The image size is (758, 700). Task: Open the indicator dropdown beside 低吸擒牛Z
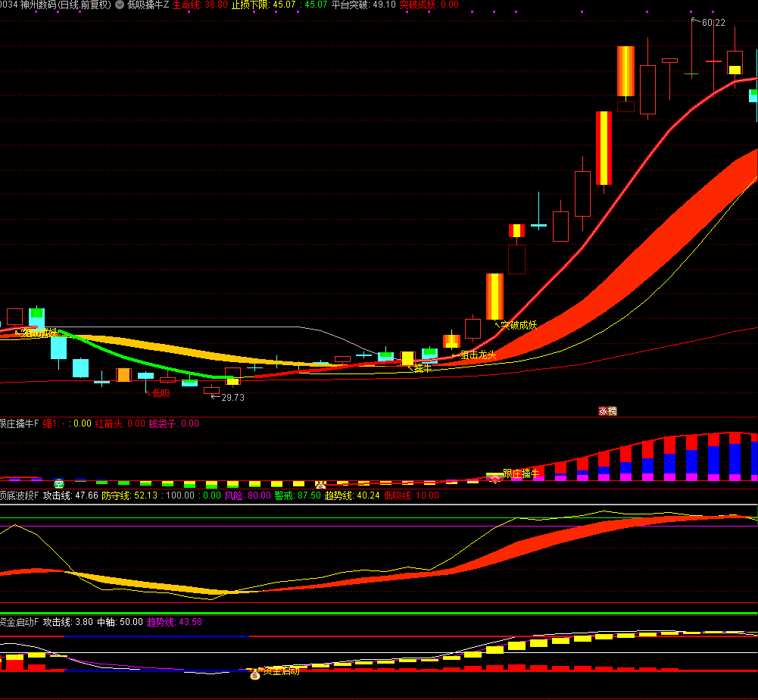pos(120,5)
